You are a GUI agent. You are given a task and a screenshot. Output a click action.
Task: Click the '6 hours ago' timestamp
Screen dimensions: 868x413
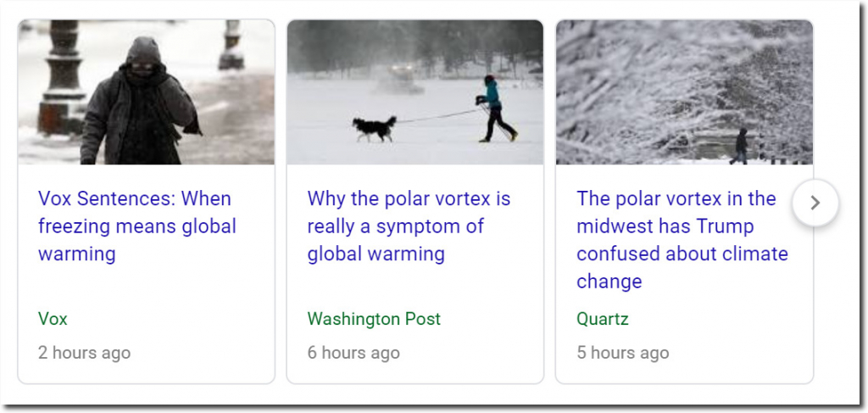353,353
